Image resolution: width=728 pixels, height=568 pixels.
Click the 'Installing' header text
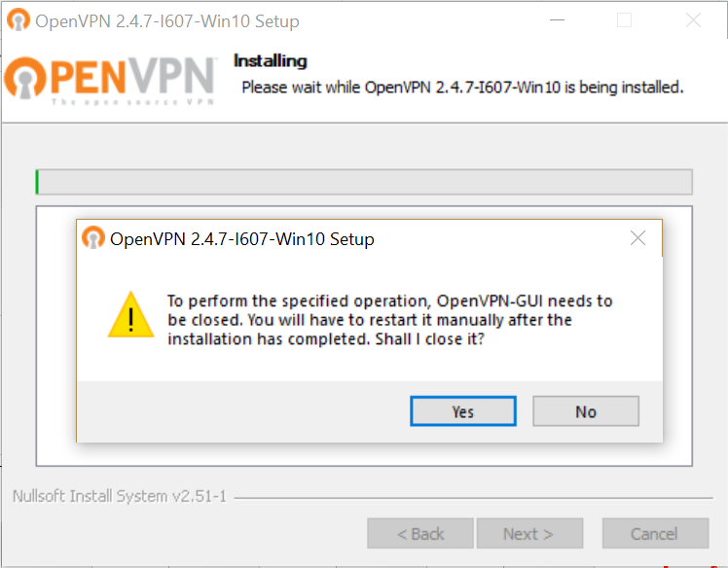coord(271,61)
